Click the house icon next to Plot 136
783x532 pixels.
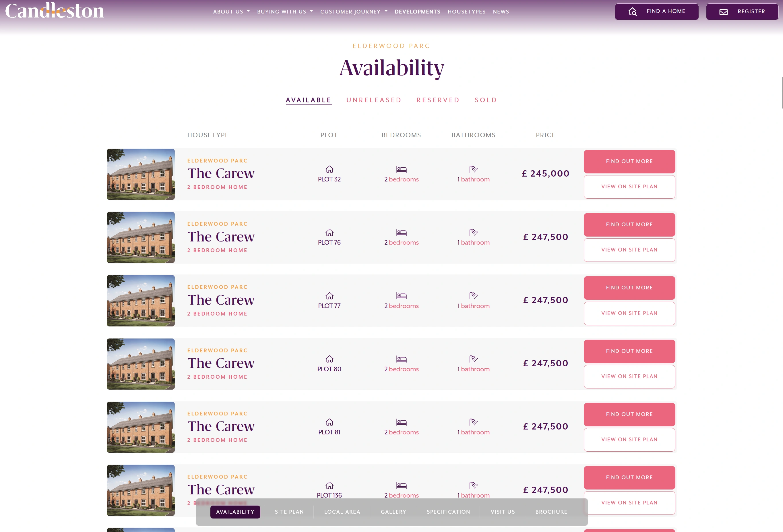[x=329, y=485]
